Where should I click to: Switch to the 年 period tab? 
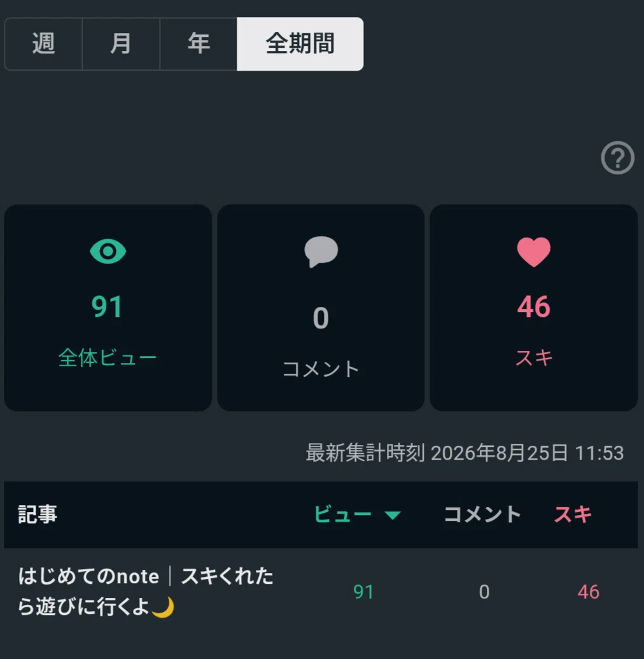tap(199, 44)
